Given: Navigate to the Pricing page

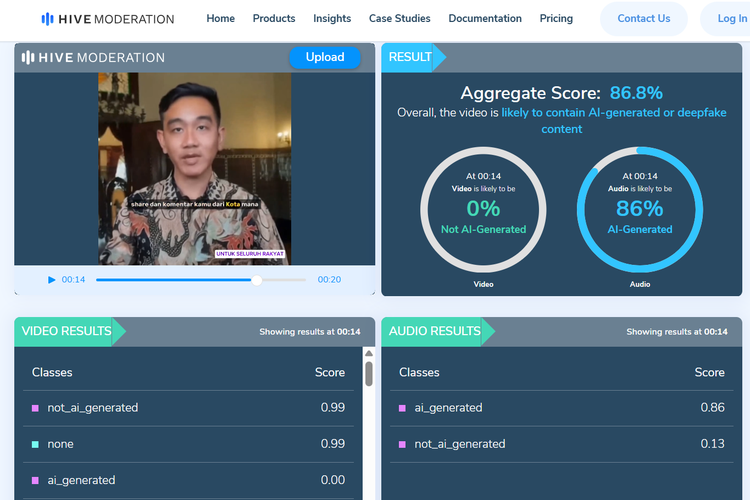Looking at the screenshot, I should (x=556, y=19).
